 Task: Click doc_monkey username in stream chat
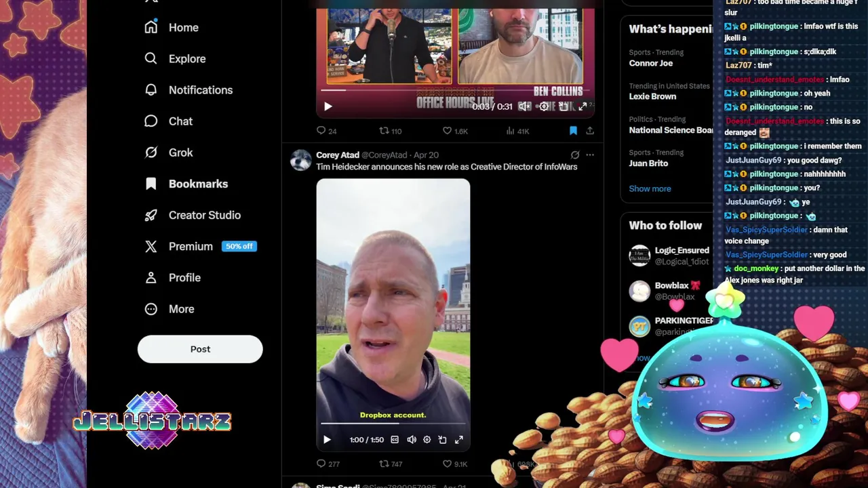pyautogui.click(x=756, y=268)
